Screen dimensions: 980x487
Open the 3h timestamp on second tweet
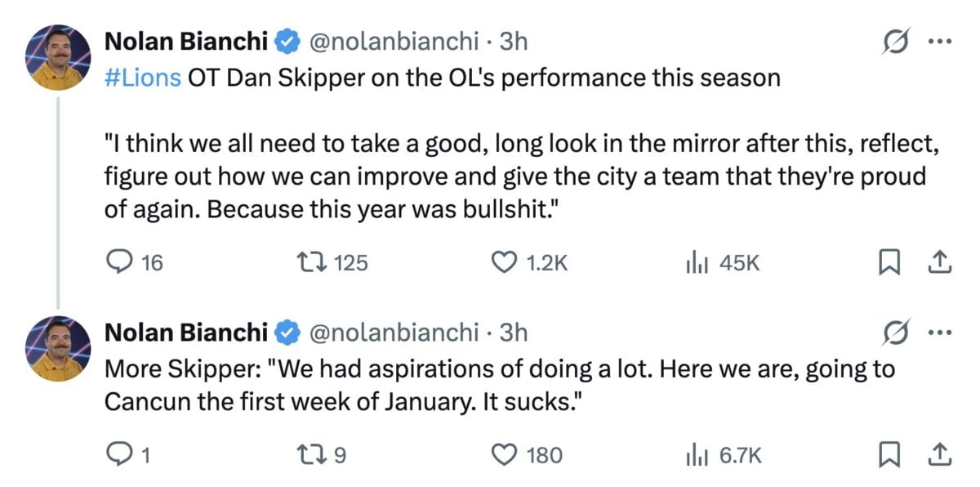[x=513, y=332]
